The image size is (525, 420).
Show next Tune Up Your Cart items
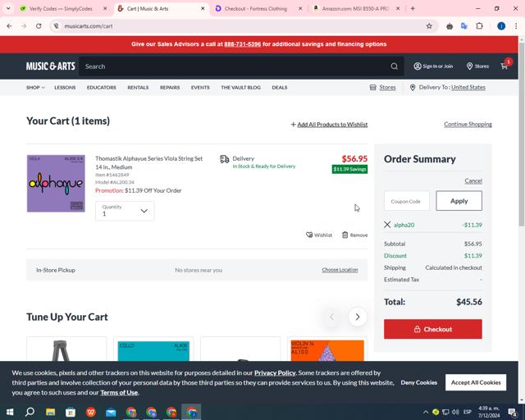click(x=358, y=317)
